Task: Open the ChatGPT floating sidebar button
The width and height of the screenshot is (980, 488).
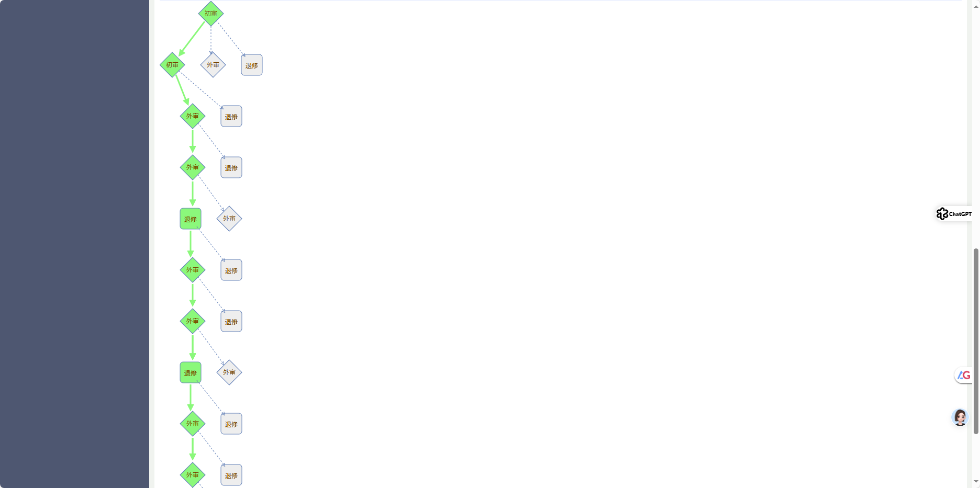Action: pyautogui.click(x=954, y=213)
